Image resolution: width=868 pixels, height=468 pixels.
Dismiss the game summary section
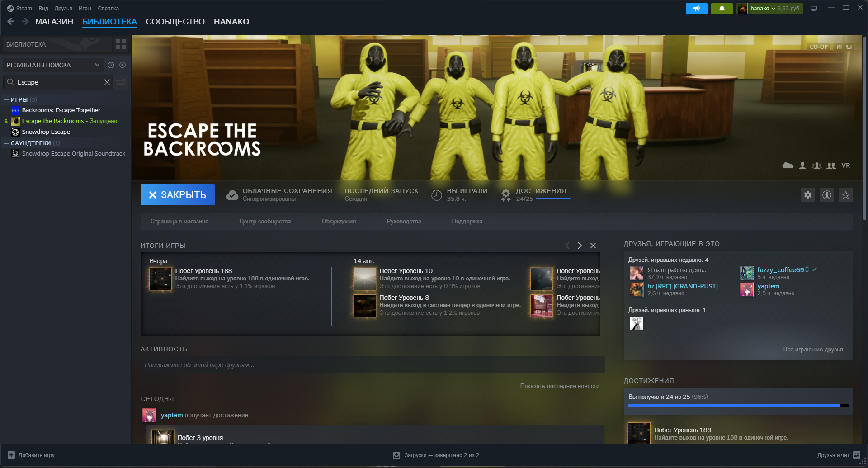pyautogui.click(x=593, y=246)
